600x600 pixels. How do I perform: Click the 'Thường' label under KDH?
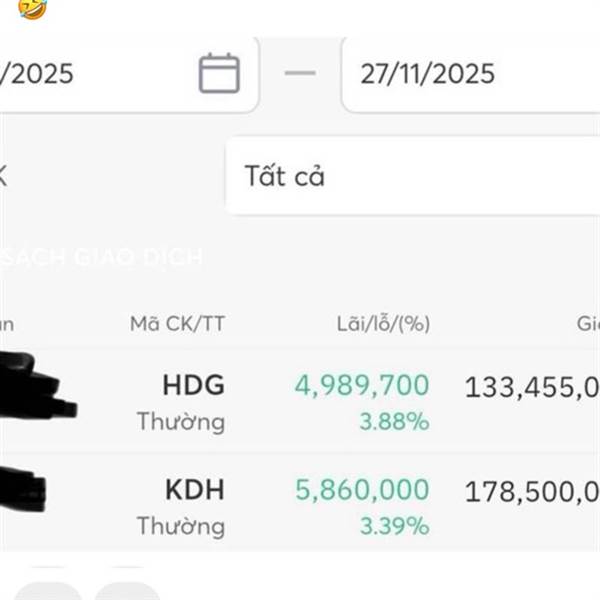pos(181,527)
